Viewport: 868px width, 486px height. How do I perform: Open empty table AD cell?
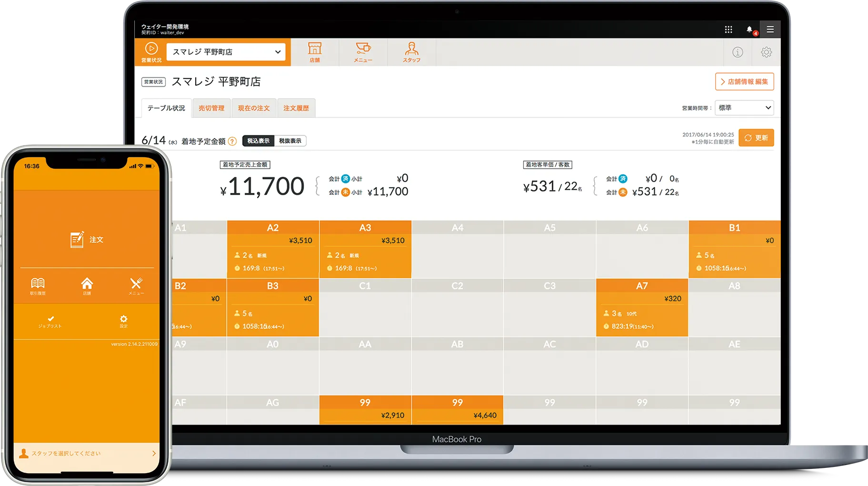point(642,365)
